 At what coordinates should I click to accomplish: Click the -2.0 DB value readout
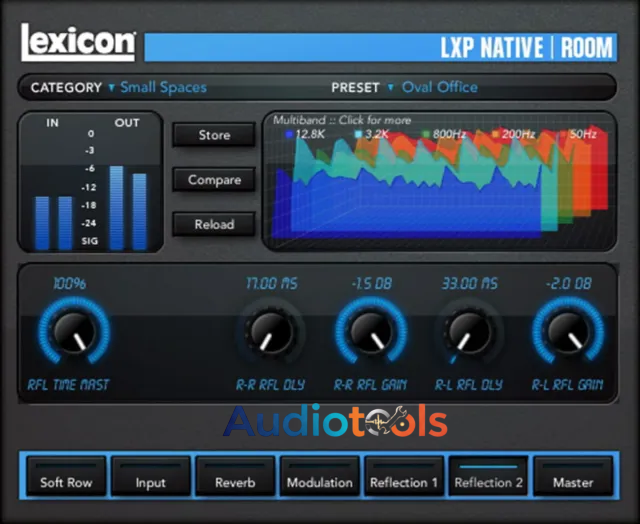click(569, 284)
